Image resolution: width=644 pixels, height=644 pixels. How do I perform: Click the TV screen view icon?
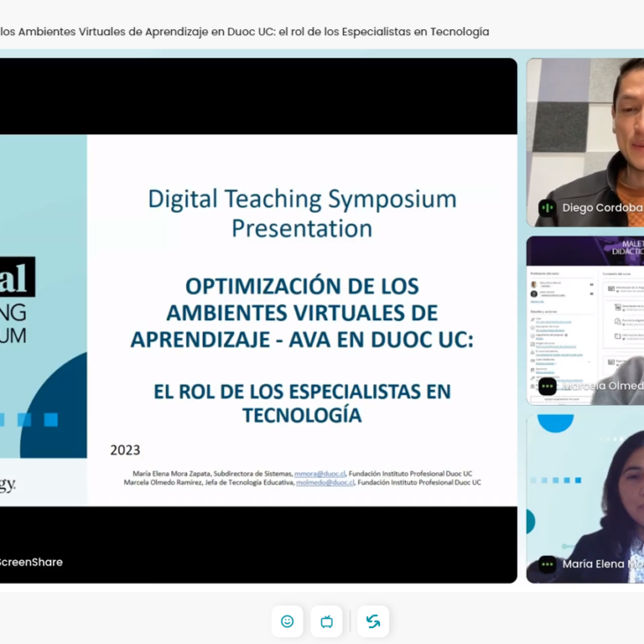tap(326, 621)
